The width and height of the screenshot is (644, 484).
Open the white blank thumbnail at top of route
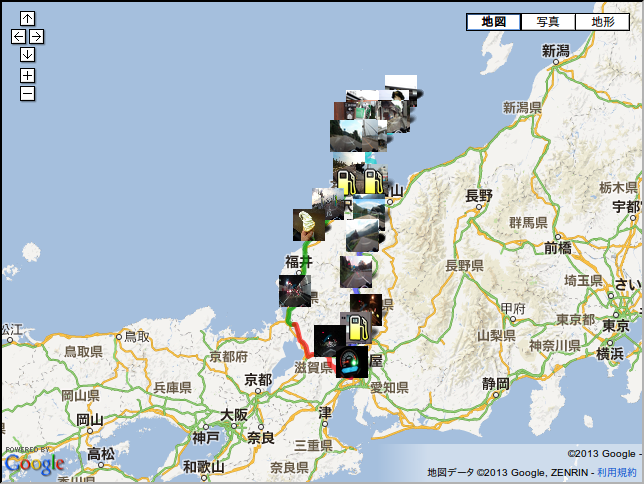(x=402, y=81)
